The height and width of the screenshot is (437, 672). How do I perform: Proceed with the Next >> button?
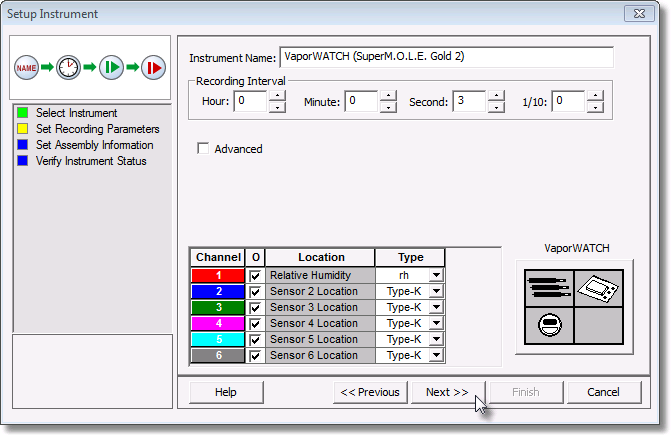coord(447,392)
